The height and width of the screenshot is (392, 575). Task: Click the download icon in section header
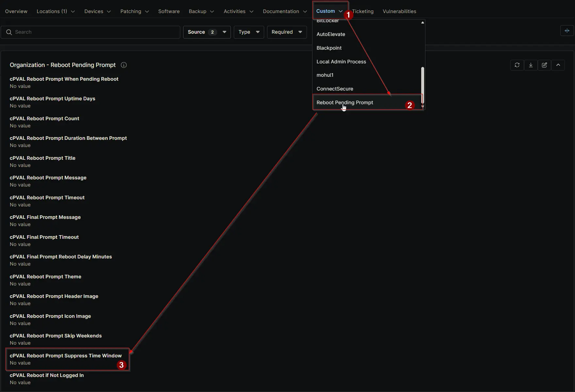pyautogui.click(x=531, y=65)
